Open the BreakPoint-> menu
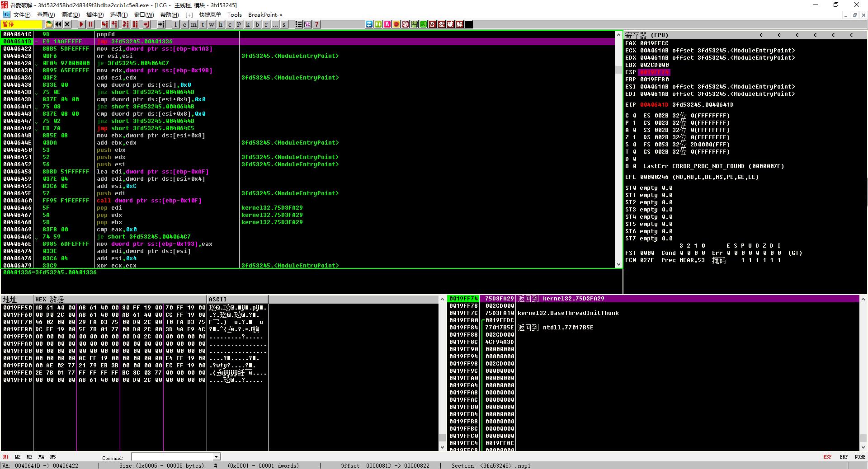This screenshot has width=868, height=469. (265, 15)
